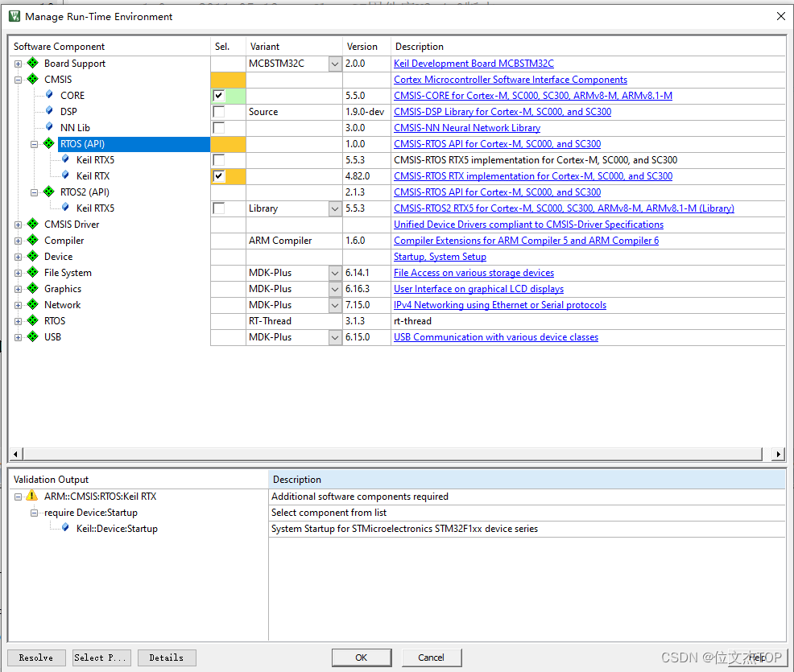Click the Resolve button
This screenshot has width=794, height=672.
click(36, 658)
